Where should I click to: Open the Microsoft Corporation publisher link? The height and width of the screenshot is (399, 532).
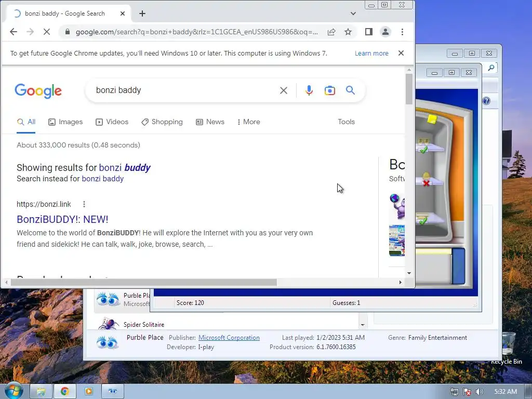click(229, 338)
